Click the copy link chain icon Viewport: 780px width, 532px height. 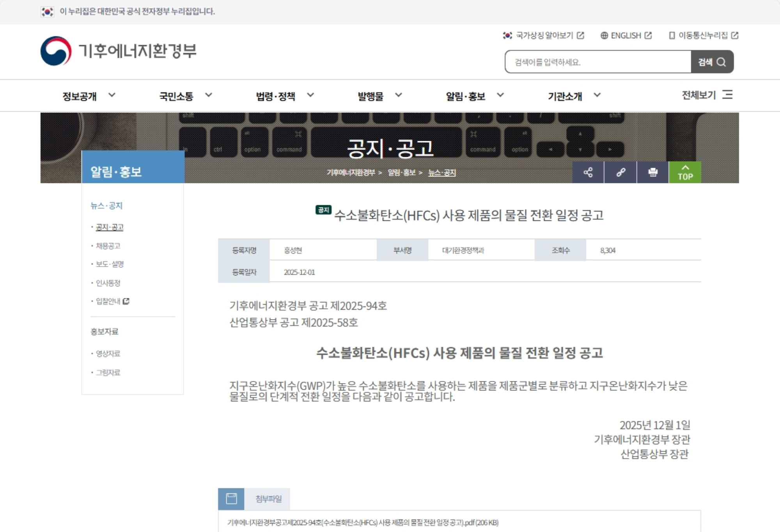(620, 172)
